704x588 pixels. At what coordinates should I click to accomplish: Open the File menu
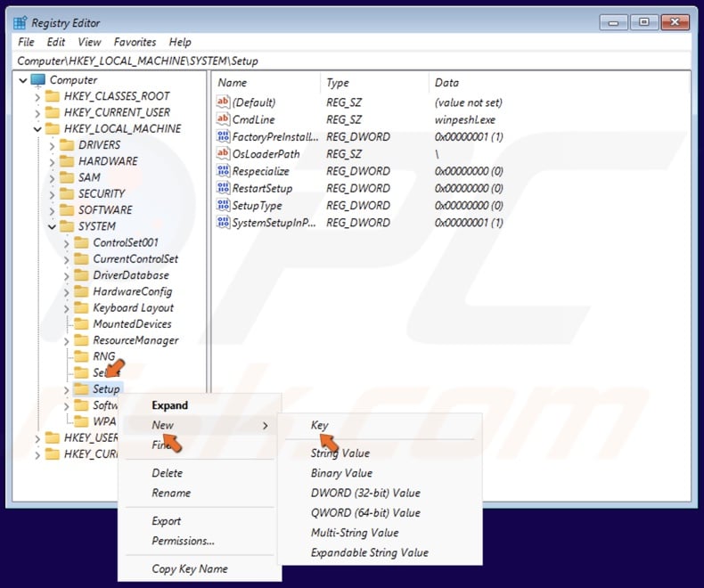coord(26,42)
